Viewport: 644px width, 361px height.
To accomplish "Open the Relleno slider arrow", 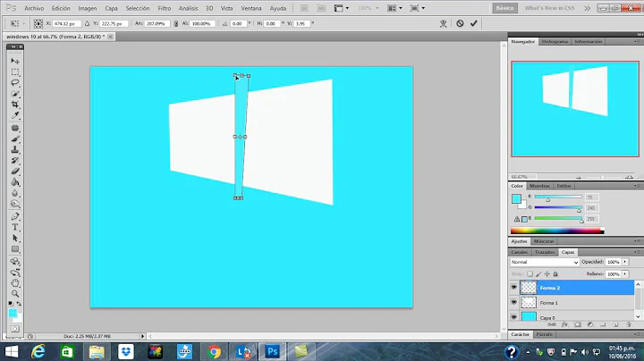I will (x=624, y=273).
